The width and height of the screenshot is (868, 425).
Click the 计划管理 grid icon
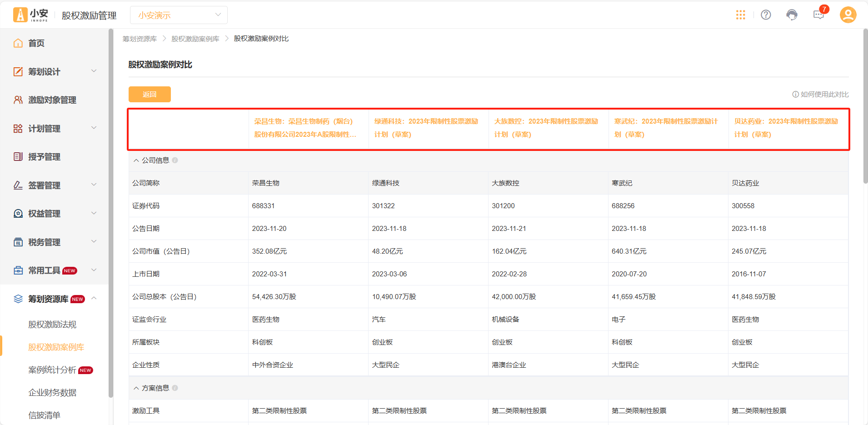pyautogui.click(x=18, y=128)
